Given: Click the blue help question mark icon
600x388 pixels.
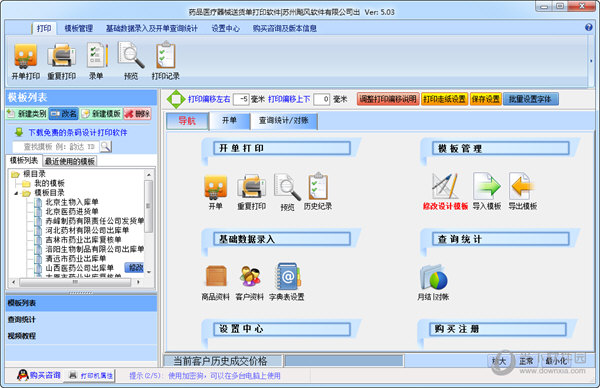Looking at the screenshot, I should click(x=589, y=27).
